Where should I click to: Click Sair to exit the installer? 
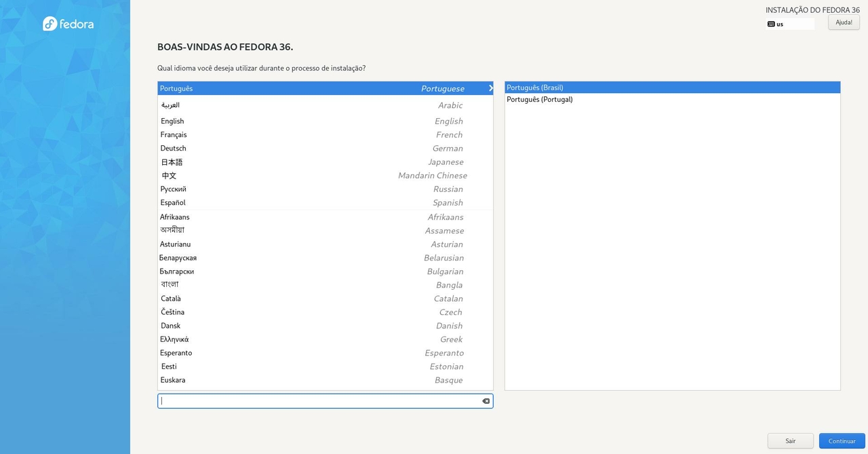click(x=790, y=440)
